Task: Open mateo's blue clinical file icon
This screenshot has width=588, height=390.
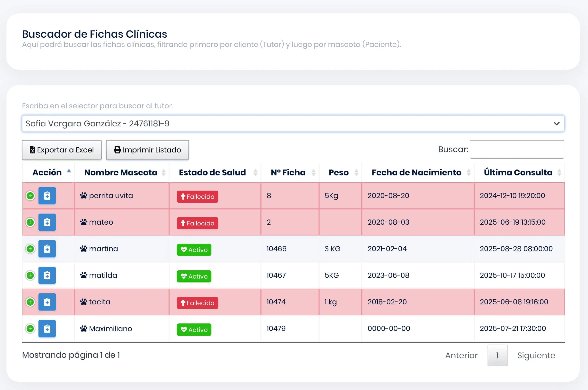Action: pyautogui.click(x=47, y=222)
